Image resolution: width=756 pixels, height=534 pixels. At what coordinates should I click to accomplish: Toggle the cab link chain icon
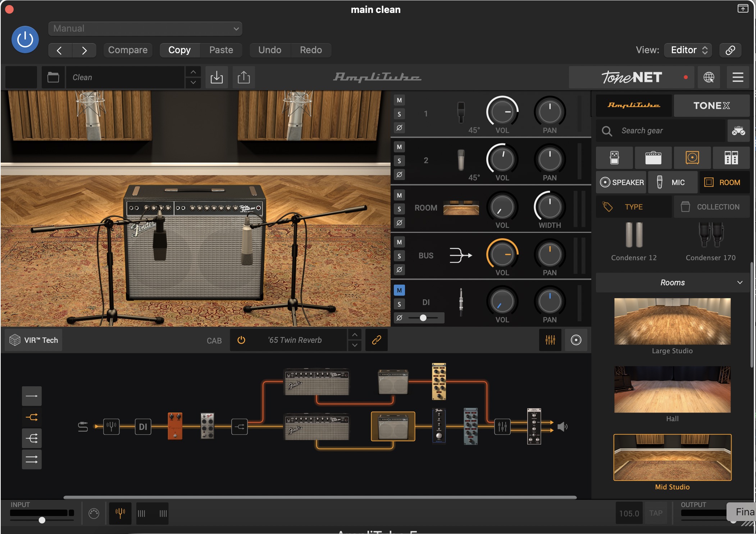pos(376,340)
